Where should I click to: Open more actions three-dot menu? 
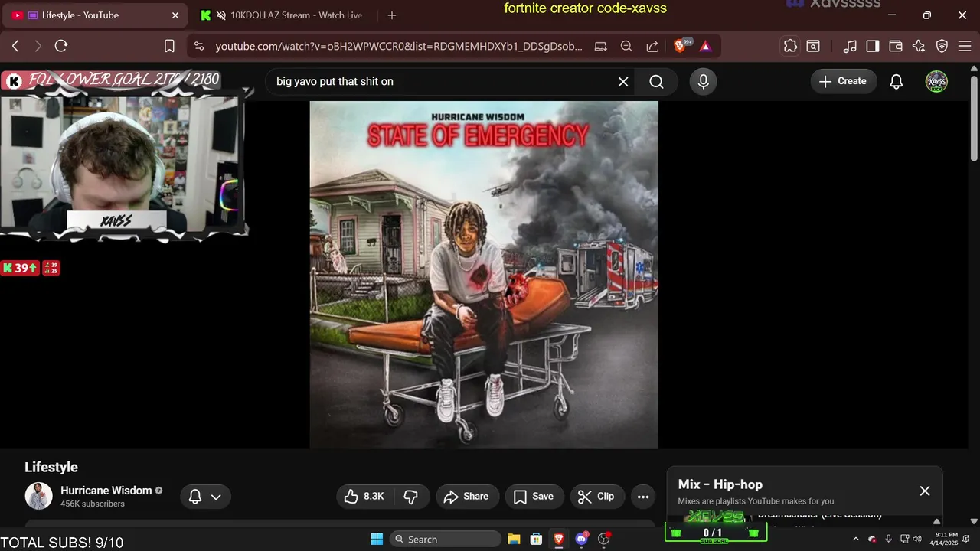[643, 497]
